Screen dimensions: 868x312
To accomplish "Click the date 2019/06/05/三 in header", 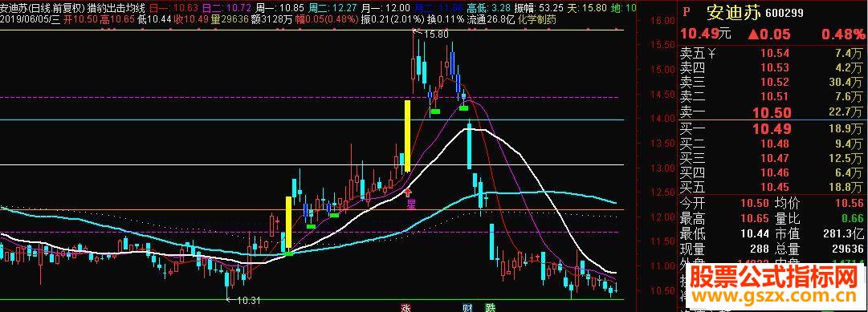I will [x=30, y=19].
